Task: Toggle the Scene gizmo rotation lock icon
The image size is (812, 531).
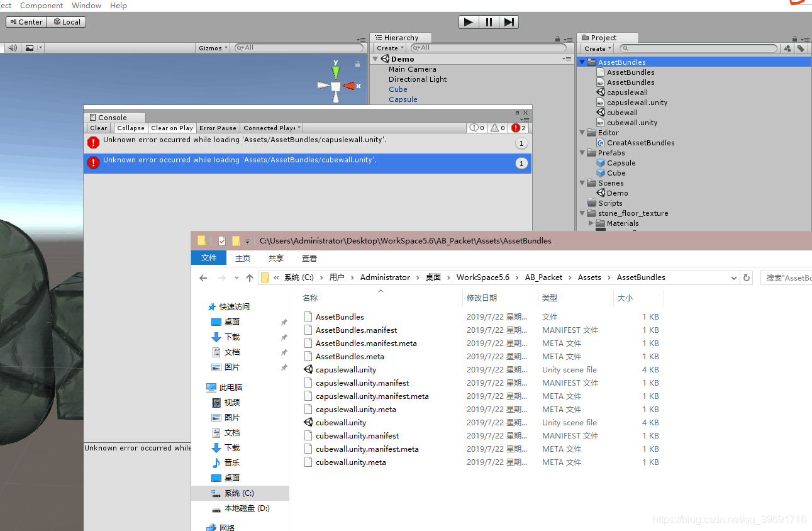Action: [x=357, y=64]
